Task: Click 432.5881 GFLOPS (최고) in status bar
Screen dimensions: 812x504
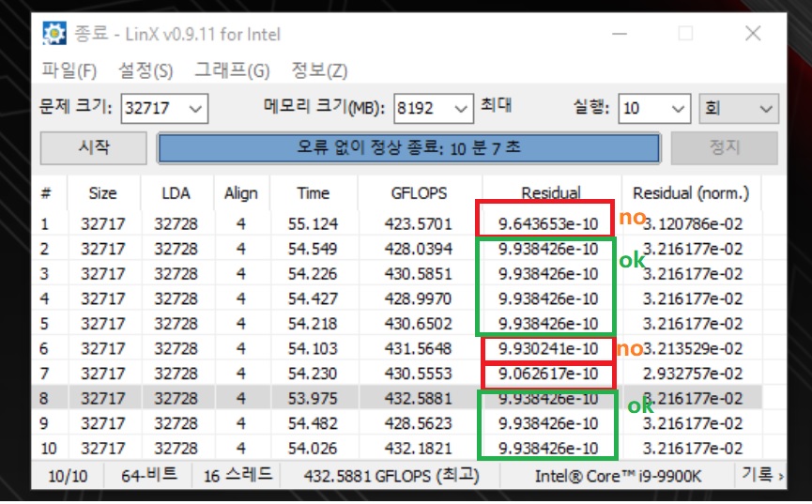Action: pos(391,476)
